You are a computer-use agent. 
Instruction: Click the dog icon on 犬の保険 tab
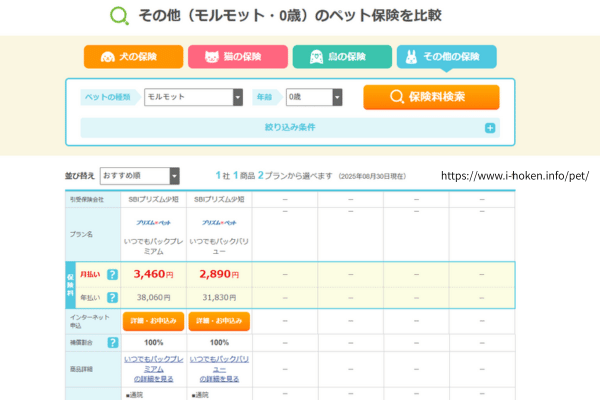coord(105,57)
